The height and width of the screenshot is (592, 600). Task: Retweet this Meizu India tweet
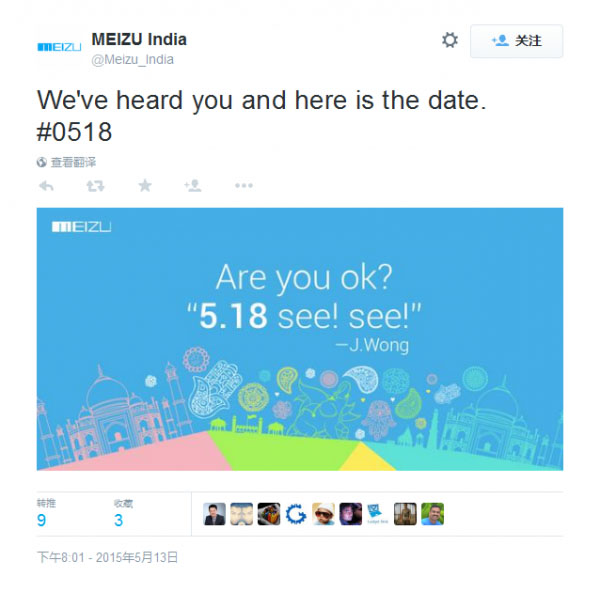[x=95, y=186]
